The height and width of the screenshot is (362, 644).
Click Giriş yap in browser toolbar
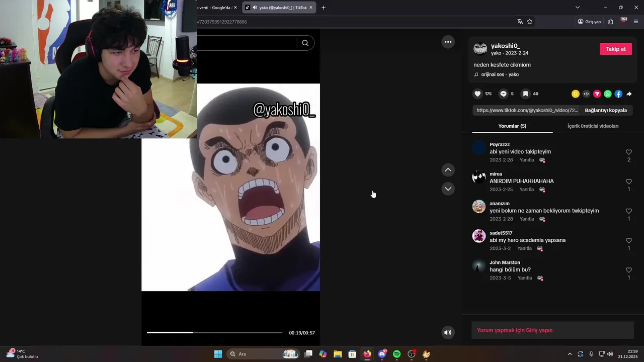pos(589,22)
